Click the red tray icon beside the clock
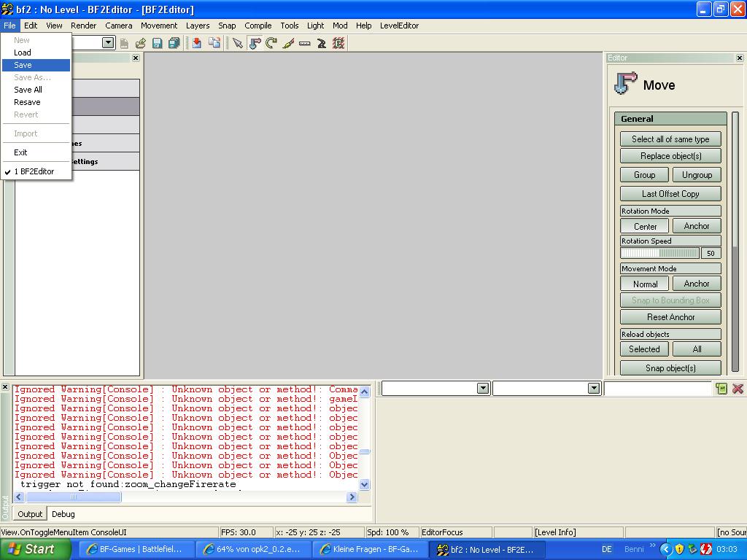This screenshot has height=560, width=747. pos(706,549)
